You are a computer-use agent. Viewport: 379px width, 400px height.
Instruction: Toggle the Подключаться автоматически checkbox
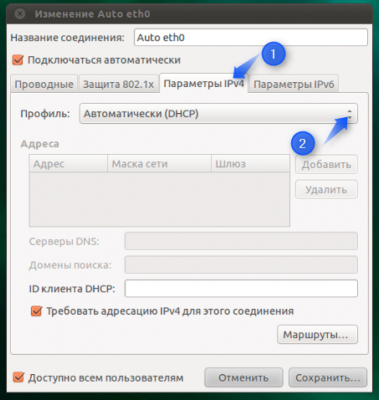click(18, 60)
